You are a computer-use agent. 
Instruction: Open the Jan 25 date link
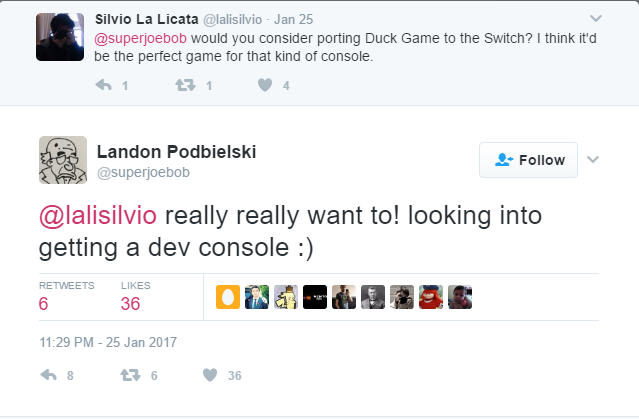point(293,19)
